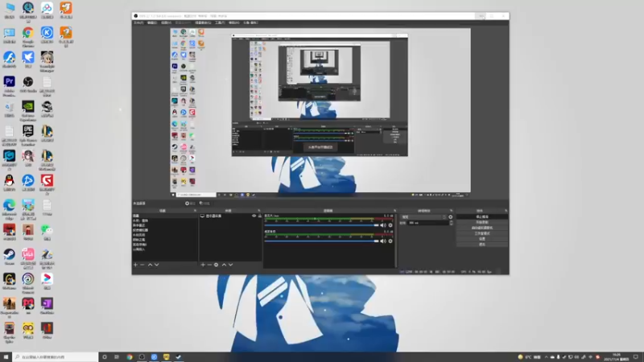Open the File menu in OBS
Viewport: 644px width, 362px height.
pos(138,23)
